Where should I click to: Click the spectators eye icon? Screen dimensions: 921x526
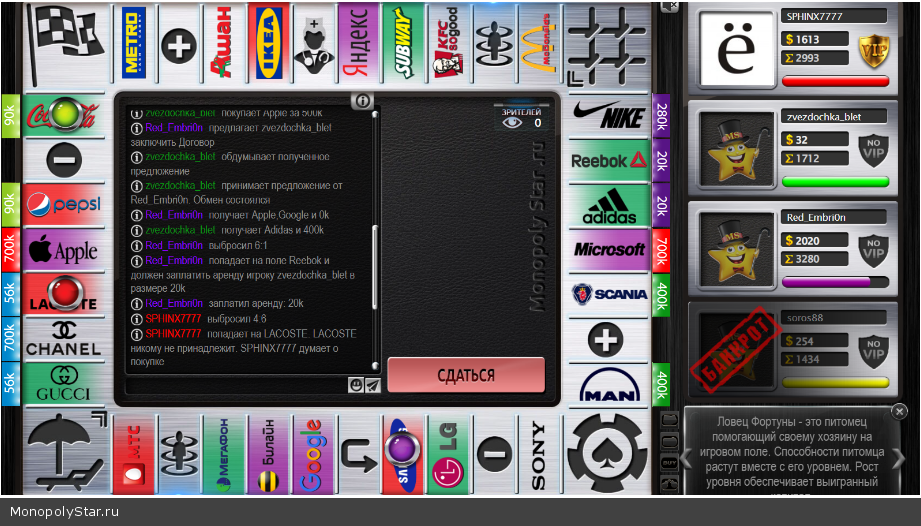pos(512,122)
